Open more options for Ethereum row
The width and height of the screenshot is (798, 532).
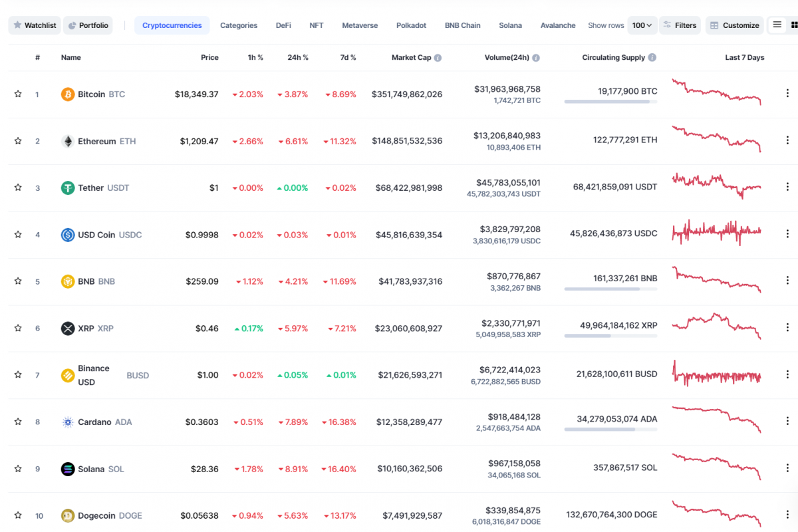(x=787, y=140)
